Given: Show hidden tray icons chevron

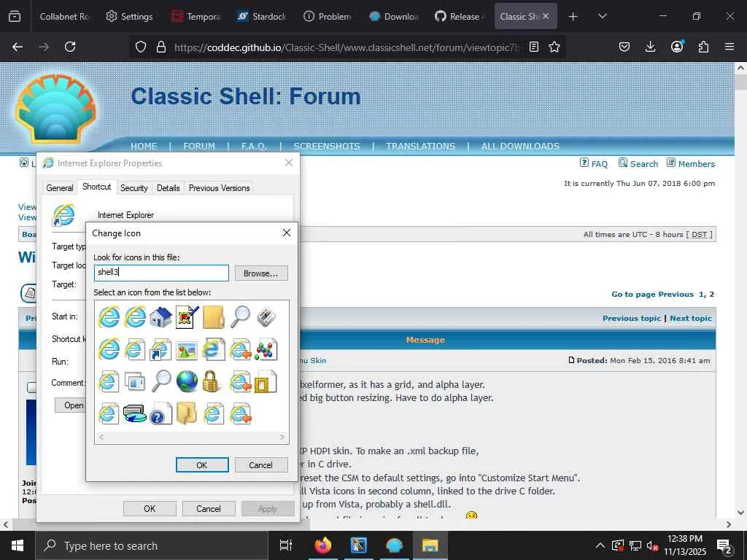Looking at the screenshot, I should (600, 545).
